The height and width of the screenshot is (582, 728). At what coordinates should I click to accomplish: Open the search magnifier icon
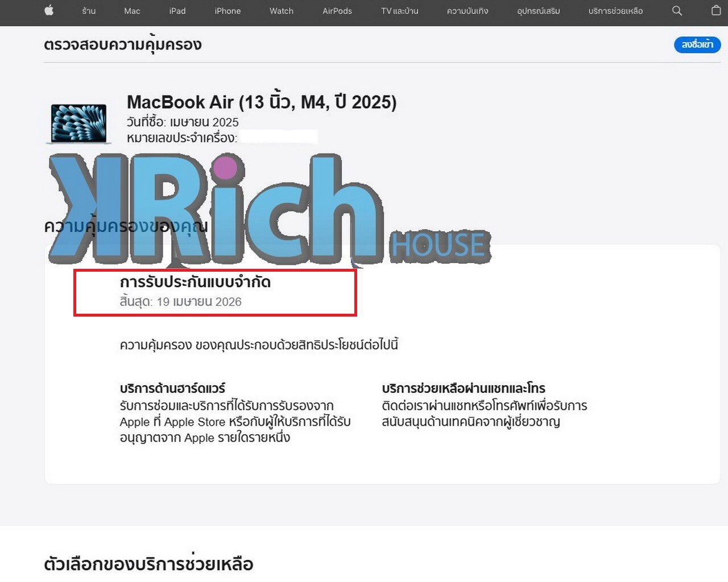point(677,11)
